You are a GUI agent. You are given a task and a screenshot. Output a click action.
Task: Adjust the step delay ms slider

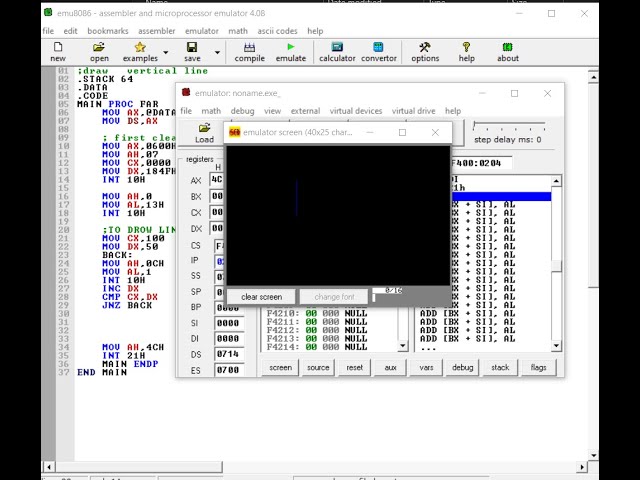pyautogui.click(x=509, y=126)
